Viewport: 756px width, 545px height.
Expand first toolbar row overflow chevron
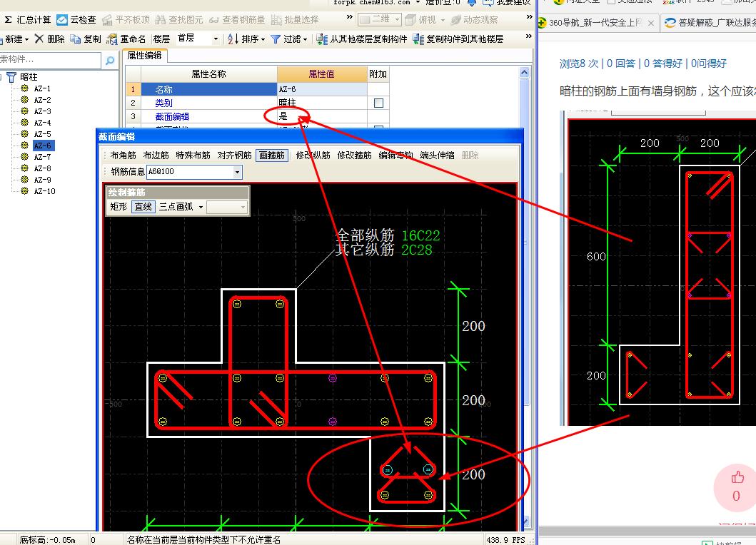[x=350, y=17]
